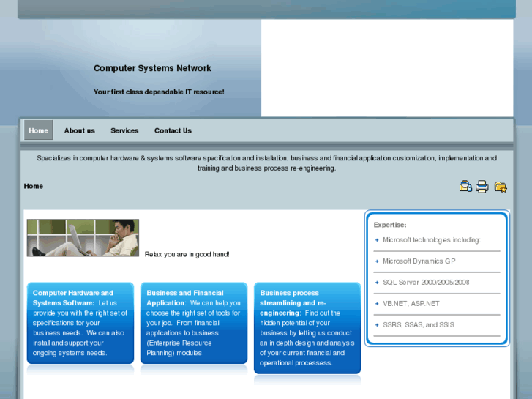Viewport: 532px width, 399px height.
Task: Click the tagline 'Your first class dependable IT resource!'
Action: 159,92
